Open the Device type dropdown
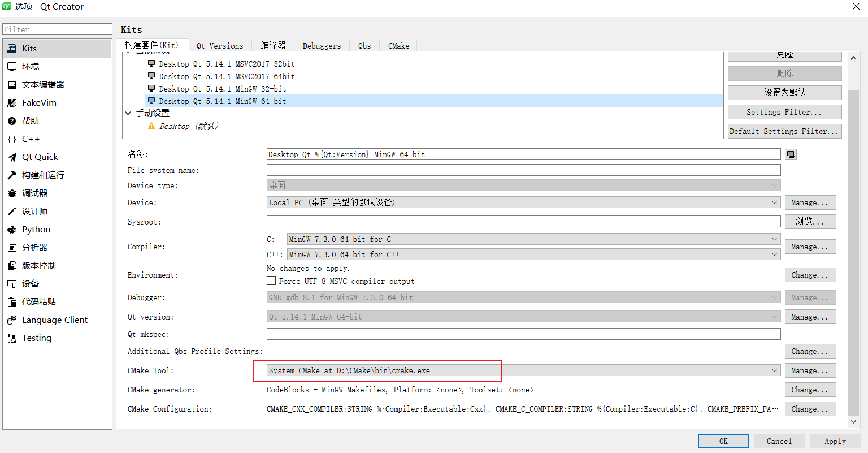 pyautogui.click(x=524, y=185)
